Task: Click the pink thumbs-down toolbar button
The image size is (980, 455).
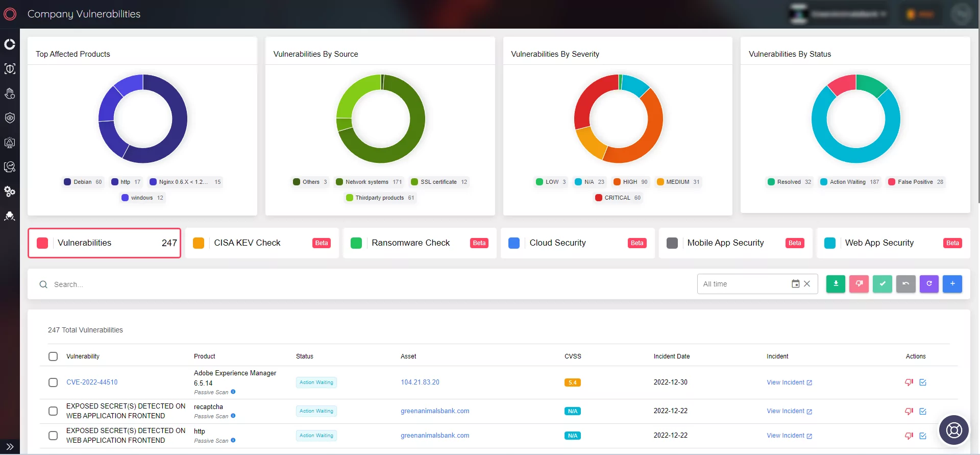Action: pyautogui.click(x=859, y=284)
